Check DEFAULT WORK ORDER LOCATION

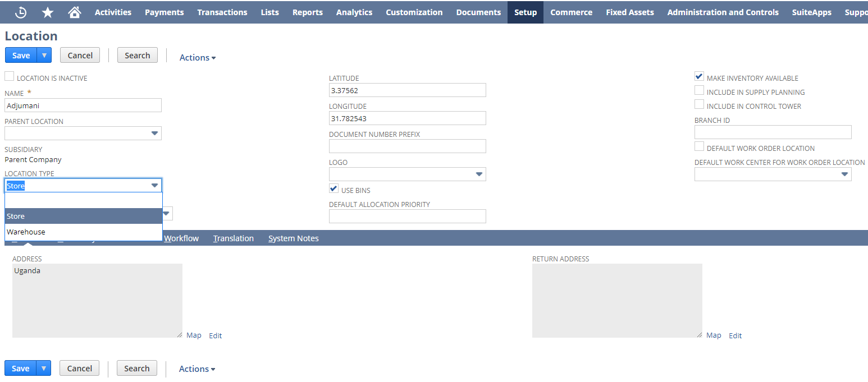(699, 146)
